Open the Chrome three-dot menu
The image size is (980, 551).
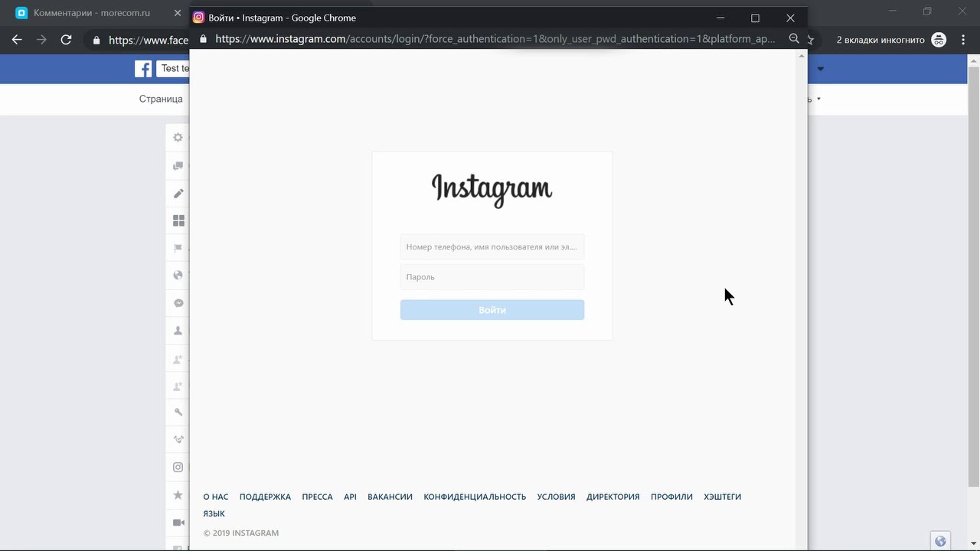(x=963, y=40)
